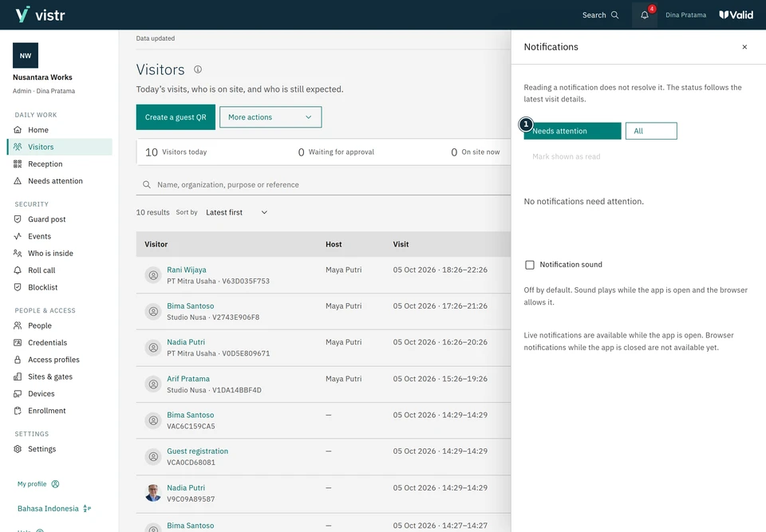
Task: Select Visitors in the sidebar menu
Action: click(60, 147)
